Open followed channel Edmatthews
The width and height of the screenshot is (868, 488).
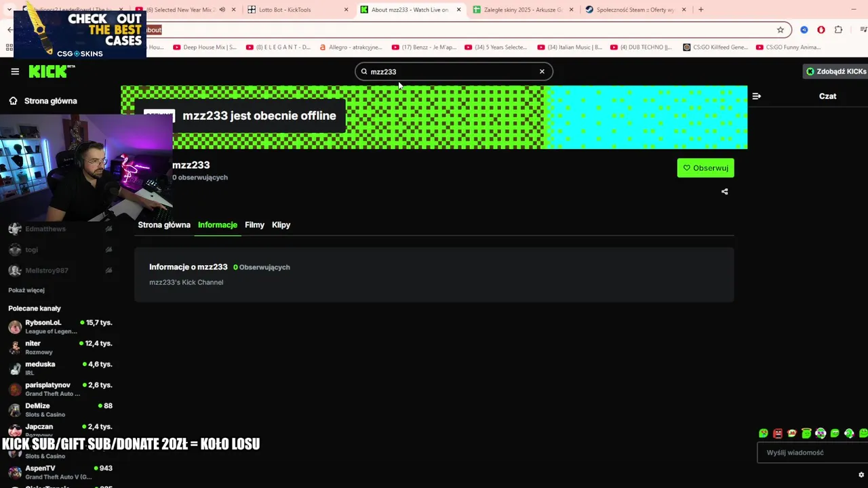point(60,229)
